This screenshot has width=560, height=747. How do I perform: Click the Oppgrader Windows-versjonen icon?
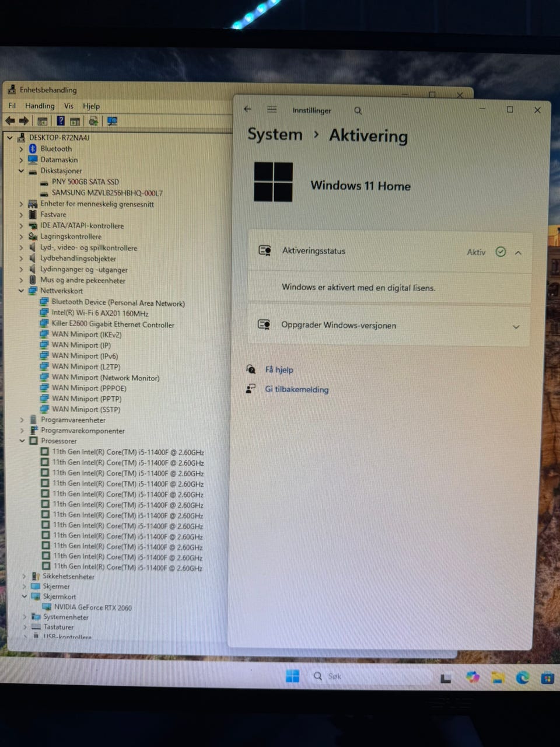pyautogui.click(x=264, y=324)
